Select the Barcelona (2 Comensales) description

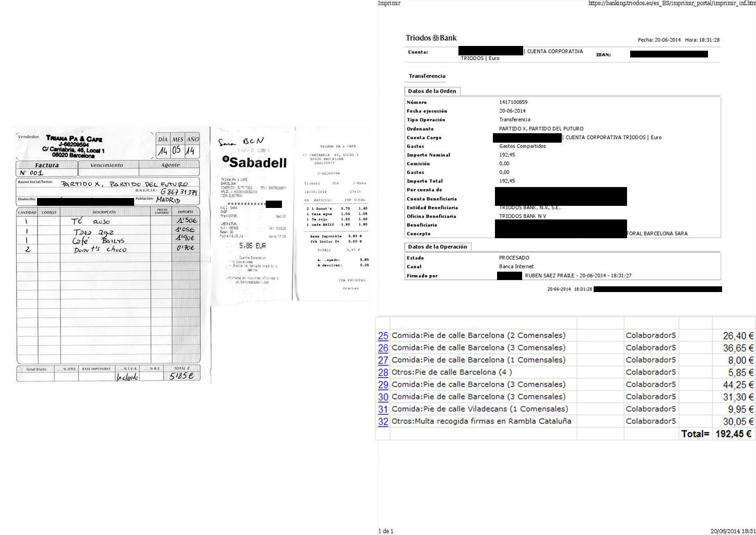(x=478, y=335)
